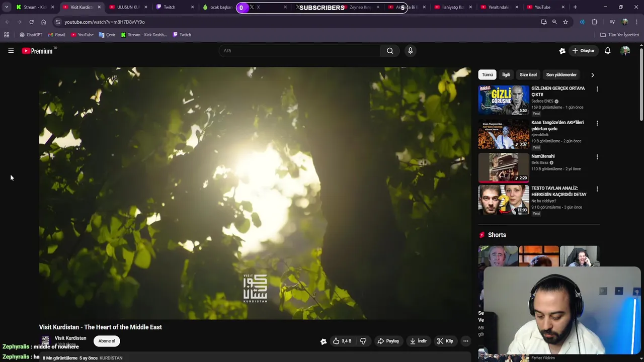This screenshot has height=362, width=644.
Task: Click the Visit Kurdistan channel name
Action: coord(70,338)
